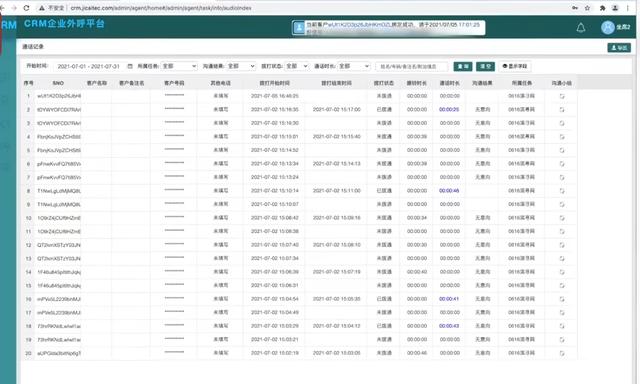This screenshot has height=384, width=640.
Task: Open the summary icon in row 2
Action: (562, 109)
